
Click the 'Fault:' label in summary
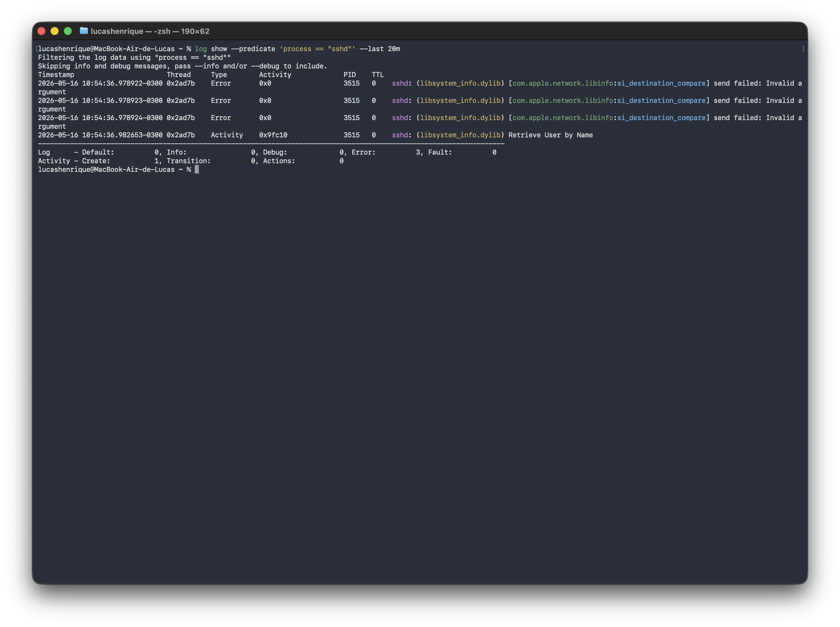pos(440,152)
